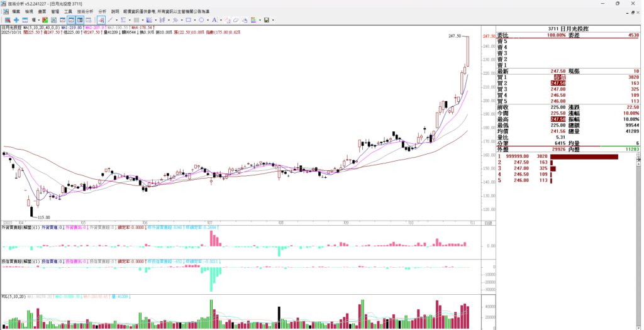Open the 工具 menu
The height and width of the screenshot is (330, 644).
[69, 11]
